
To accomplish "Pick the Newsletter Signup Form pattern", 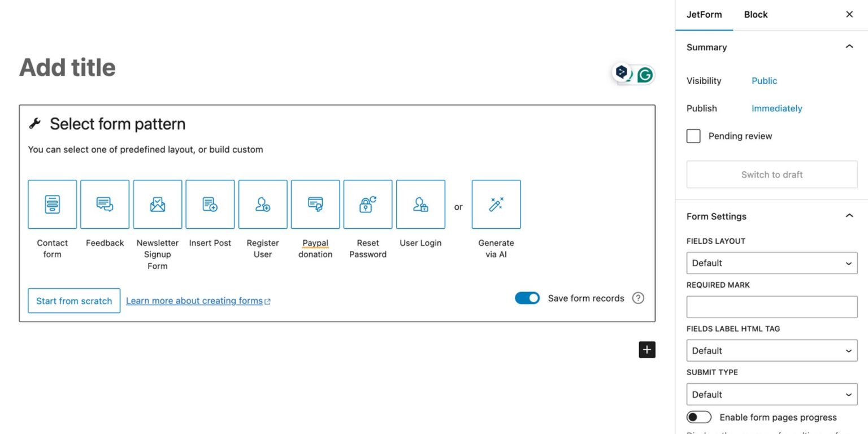I will 158,204.
